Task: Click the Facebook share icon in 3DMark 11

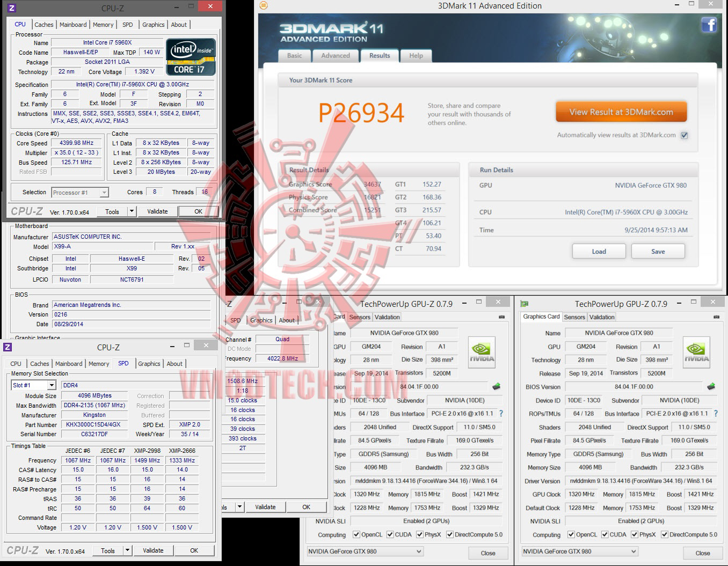Action: click(x=709, y=25)
